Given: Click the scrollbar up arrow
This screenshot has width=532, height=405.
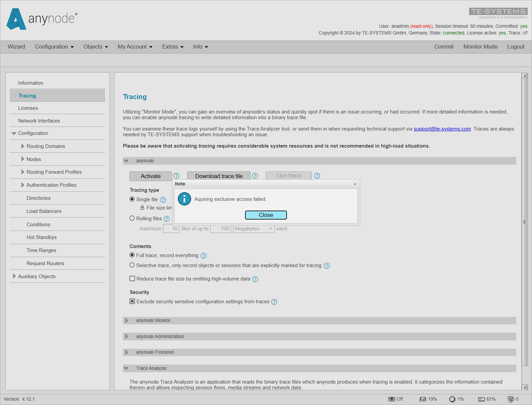Looking at the screenshot, I should click(x=525, y=76).
